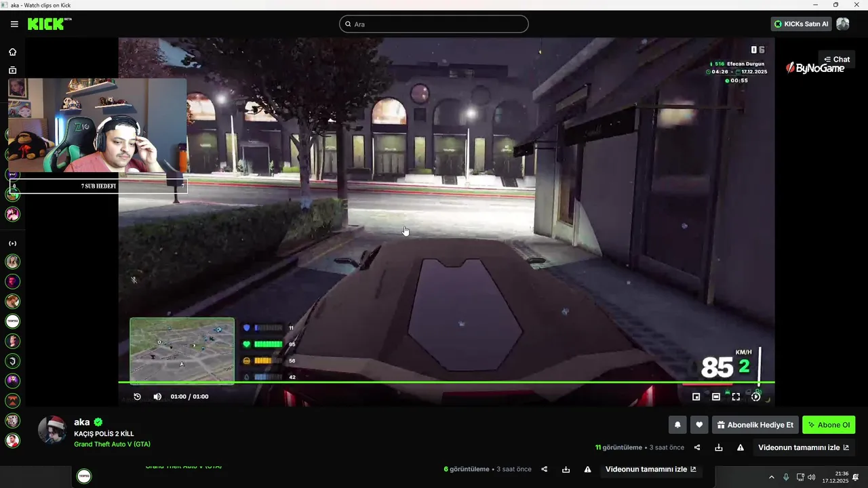868x488 pixels.
Task: Download the clip in the 11 görüntüleme row
Action: [x=719, y=447]
